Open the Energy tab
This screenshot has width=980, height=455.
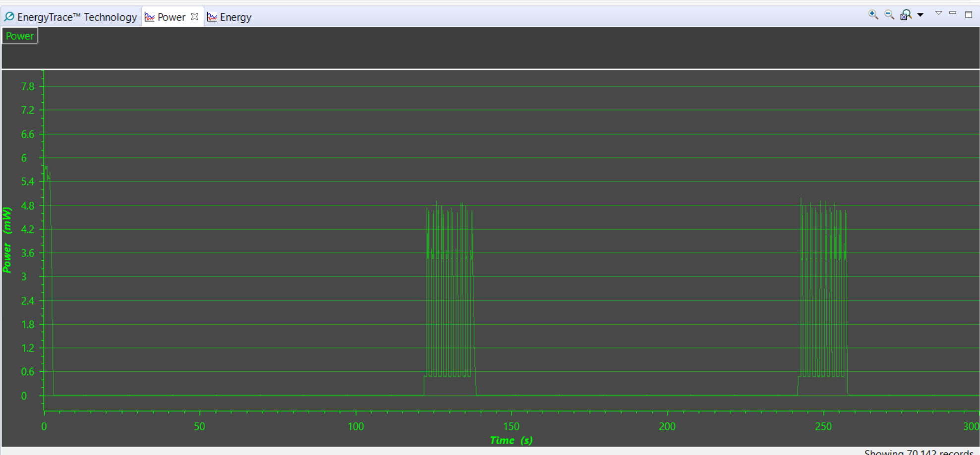230,17
